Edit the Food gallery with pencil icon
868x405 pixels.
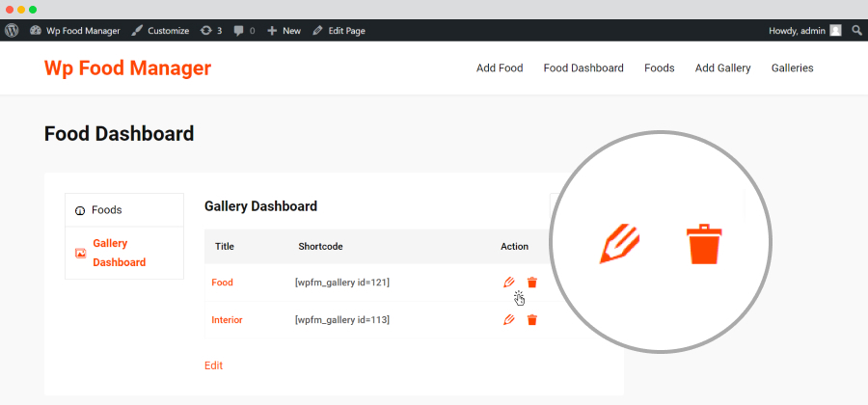click(508, 283)
